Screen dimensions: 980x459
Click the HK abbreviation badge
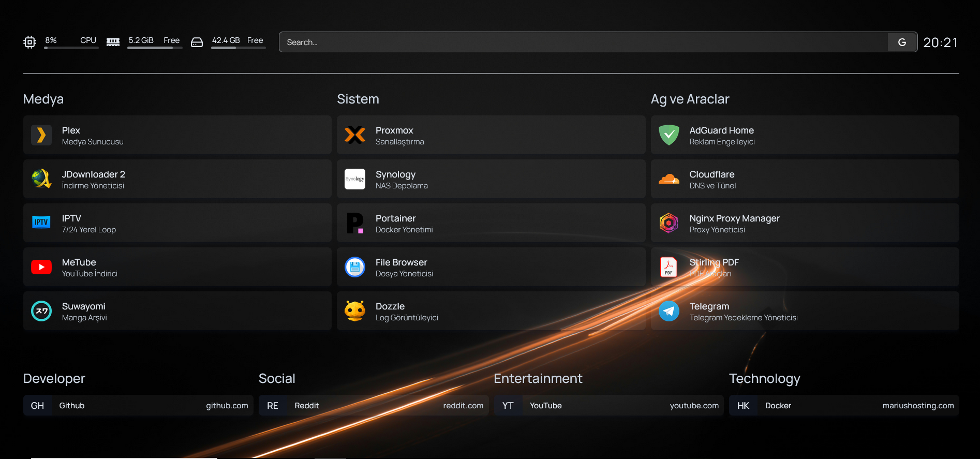pyautogui.click(x=744, y=406)
